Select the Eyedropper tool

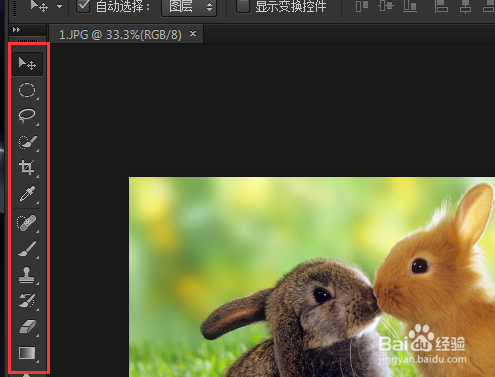point(27,194)
